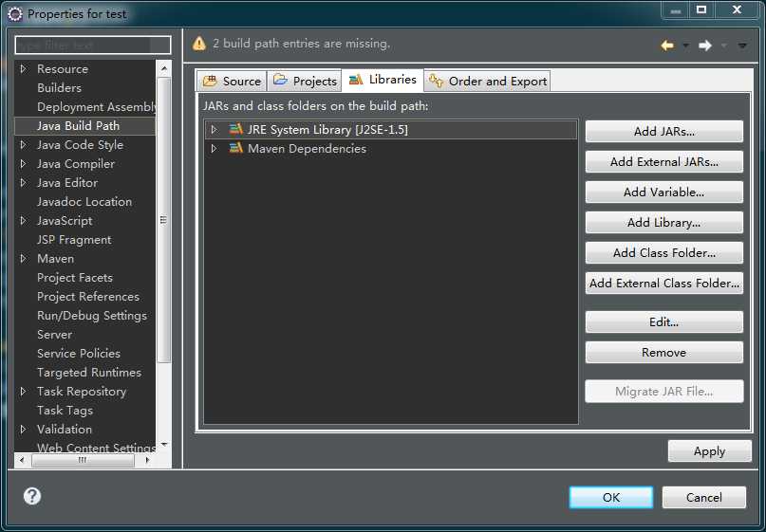
Task: Open the Order and Export tab
Action: [x=488, y=81]
